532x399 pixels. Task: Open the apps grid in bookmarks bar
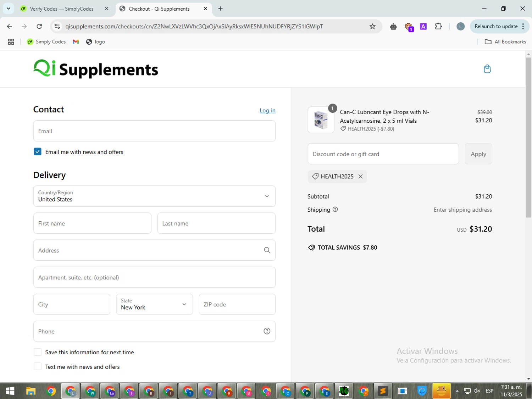(x=11, y=42)
